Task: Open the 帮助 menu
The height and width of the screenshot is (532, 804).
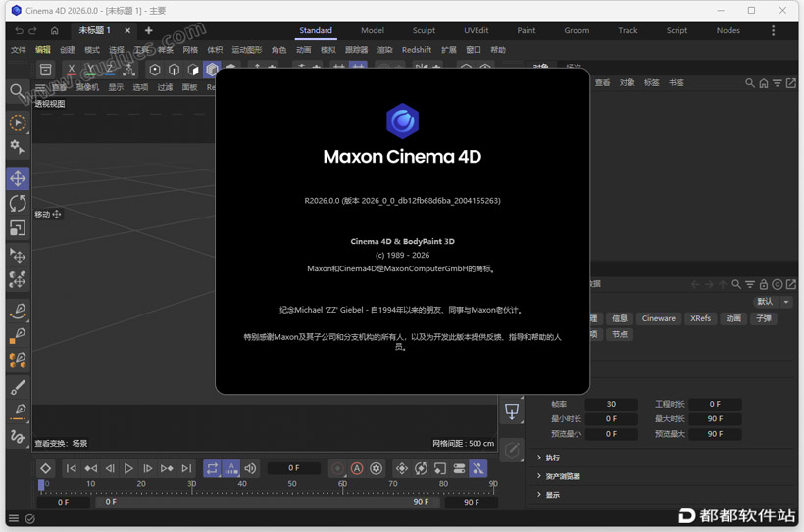Action: [498, 50]
